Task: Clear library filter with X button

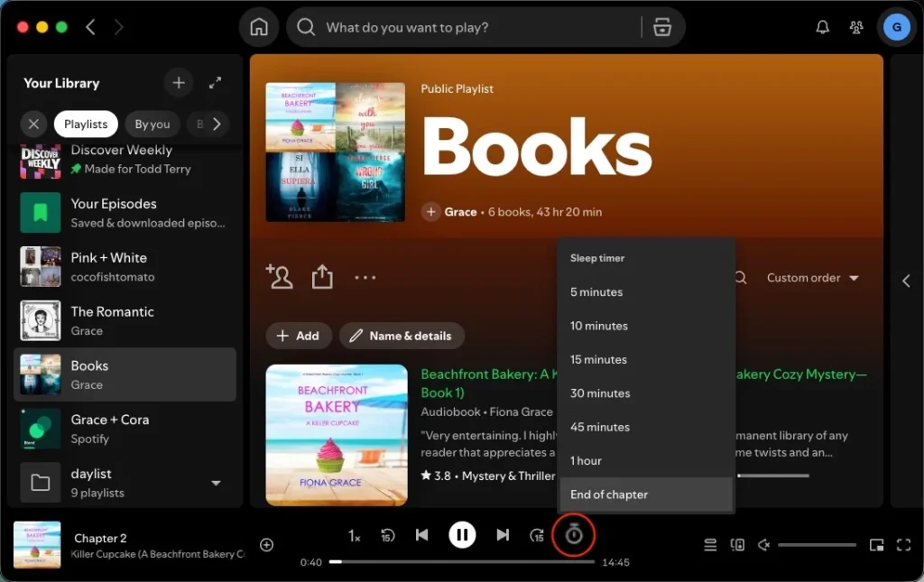Action: 33,125
